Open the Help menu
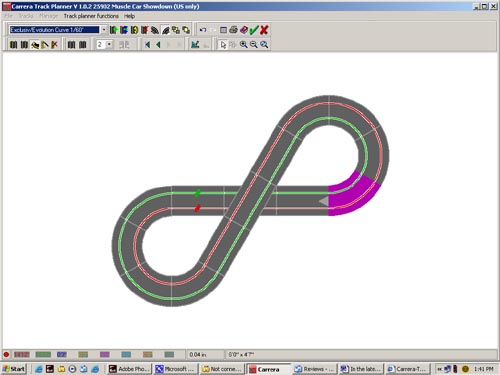This screenshot has width=500, height=375. [x=129, y=16]
